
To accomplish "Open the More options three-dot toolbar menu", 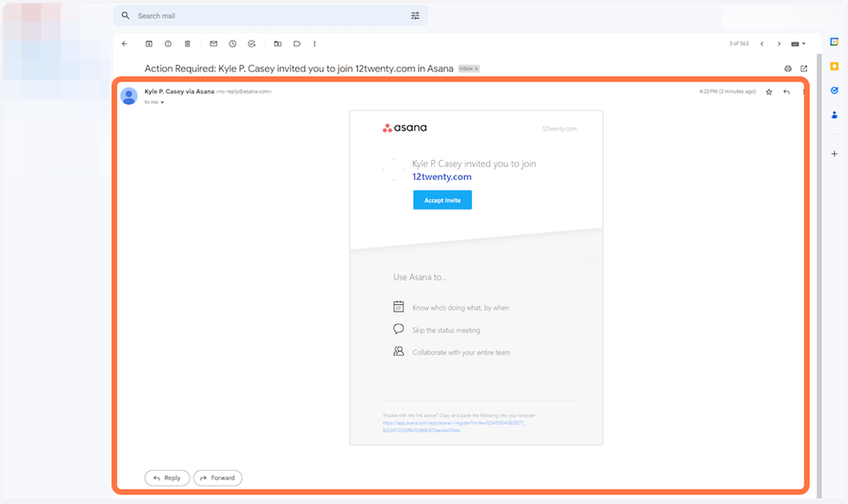I will (x=314, y=43).
